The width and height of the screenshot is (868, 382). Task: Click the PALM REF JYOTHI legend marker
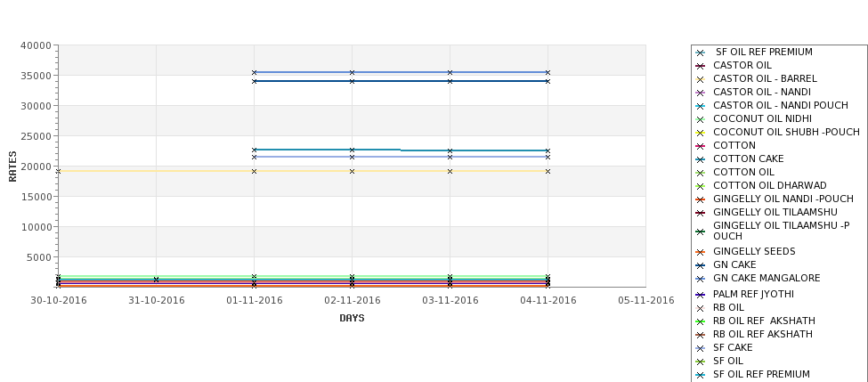pos(701,295)
